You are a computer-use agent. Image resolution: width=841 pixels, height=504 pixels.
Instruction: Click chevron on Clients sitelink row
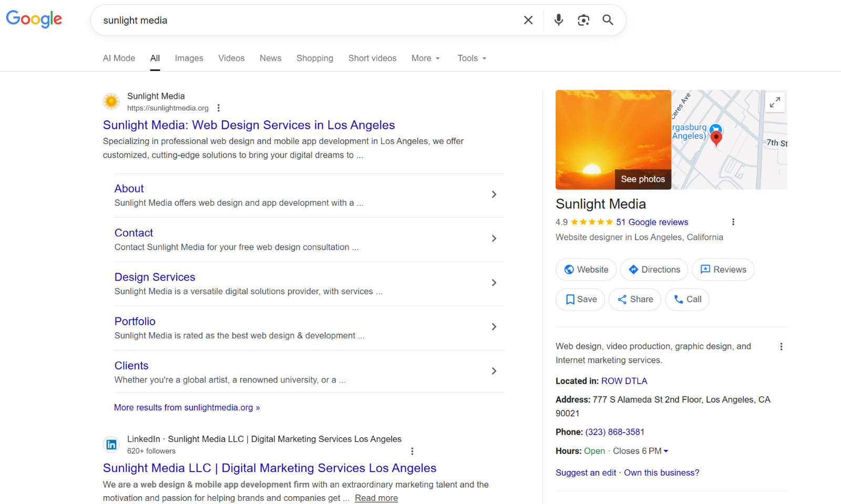(494, 371)
